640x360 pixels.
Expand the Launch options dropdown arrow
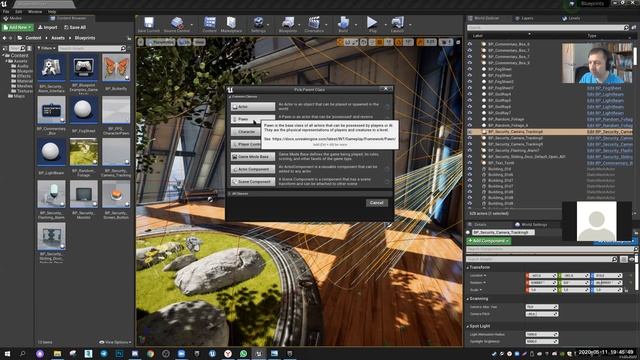click(x=410, y=24)
